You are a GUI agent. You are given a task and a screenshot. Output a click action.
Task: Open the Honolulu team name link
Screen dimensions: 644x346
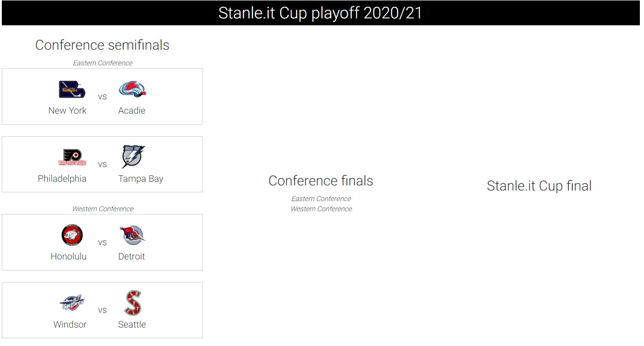(69, 256)
